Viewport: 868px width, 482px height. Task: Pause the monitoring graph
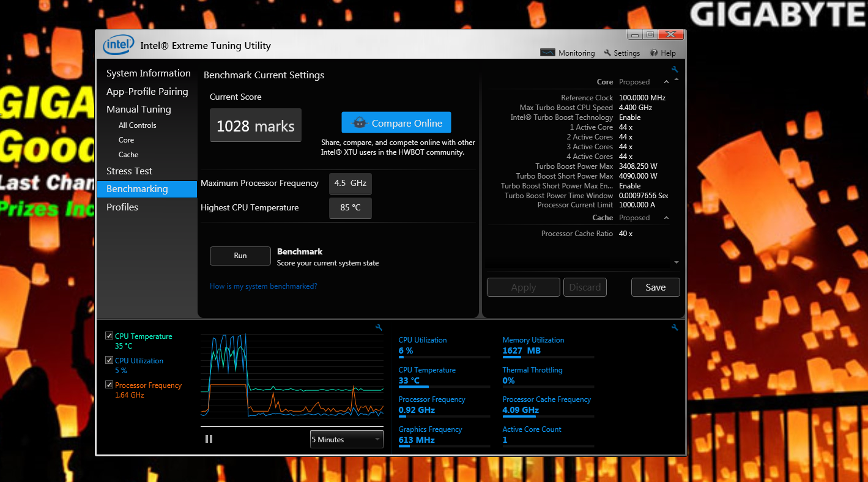209,439
